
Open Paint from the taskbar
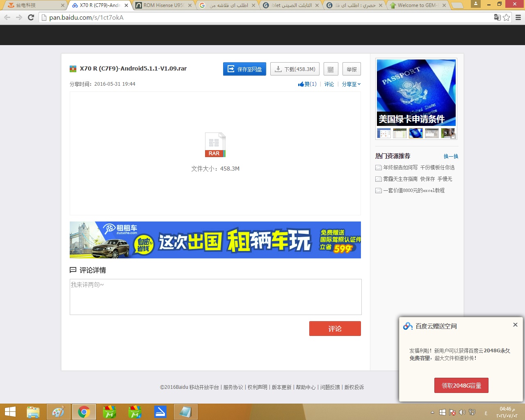coord(58,412)
